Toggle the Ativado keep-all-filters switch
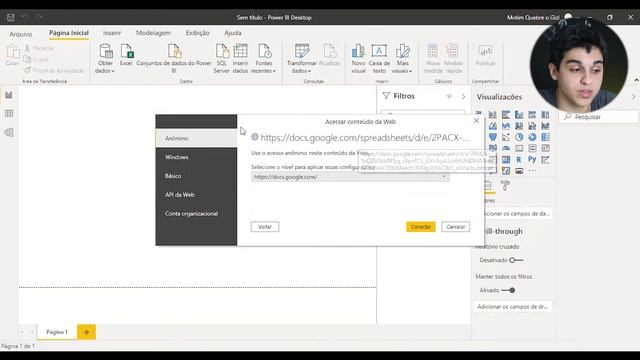 point(508,290)
